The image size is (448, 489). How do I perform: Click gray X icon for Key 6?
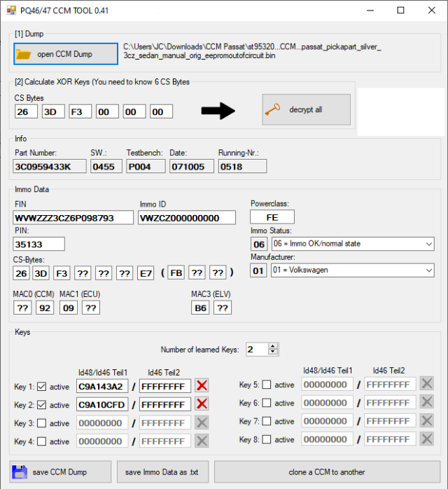click(427, 402)
